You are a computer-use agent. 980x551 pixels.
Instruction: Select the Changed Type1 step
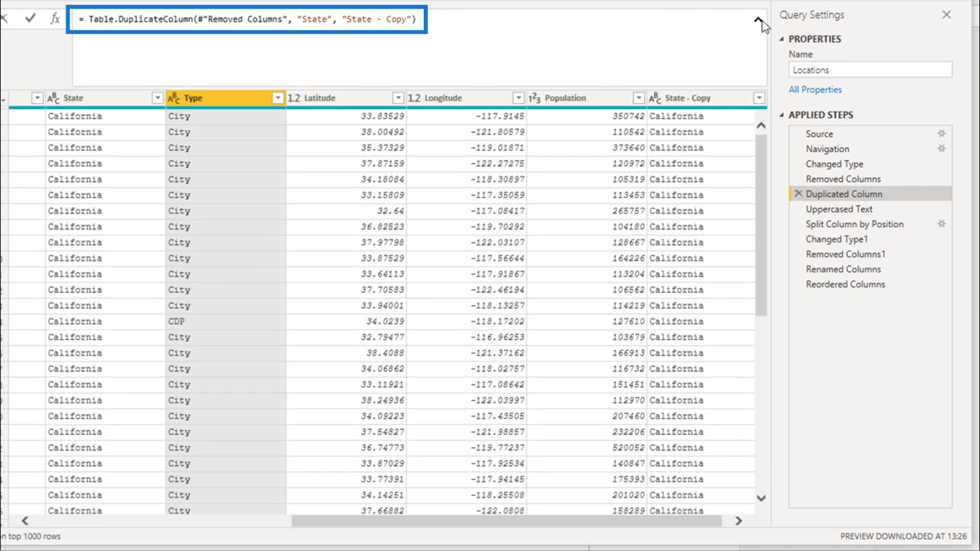(837, 239)
